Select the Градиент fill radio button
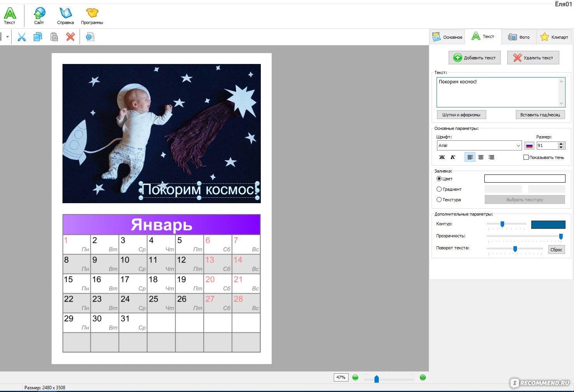Viewport: 574px width, 392px height. click(439, 189)
